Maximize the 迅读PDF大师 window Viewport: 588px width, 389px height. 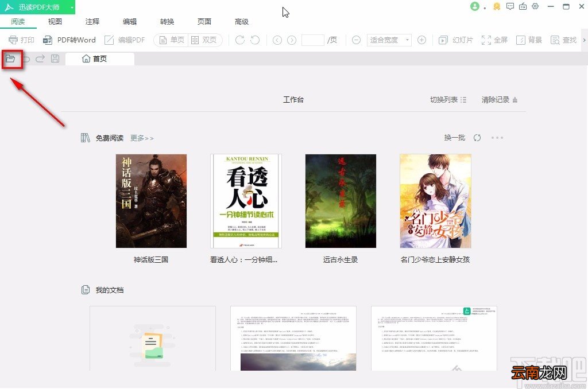(566, 6)
